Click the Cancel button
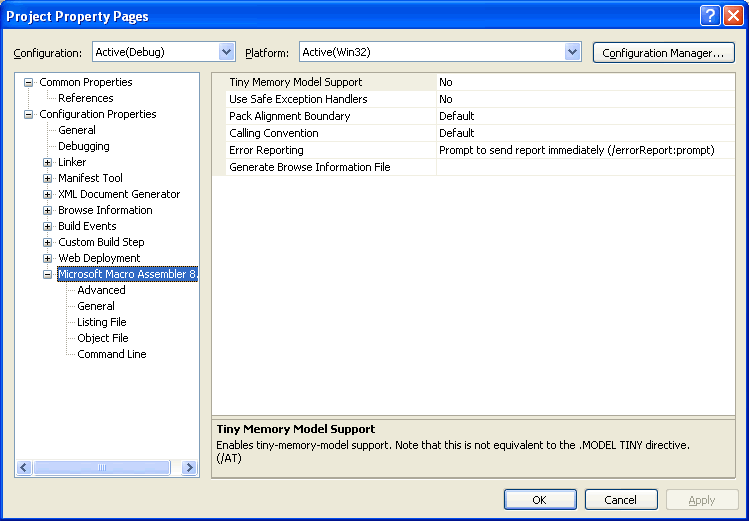The height and width of the screenshot is (521, 749). pos(621,500)
